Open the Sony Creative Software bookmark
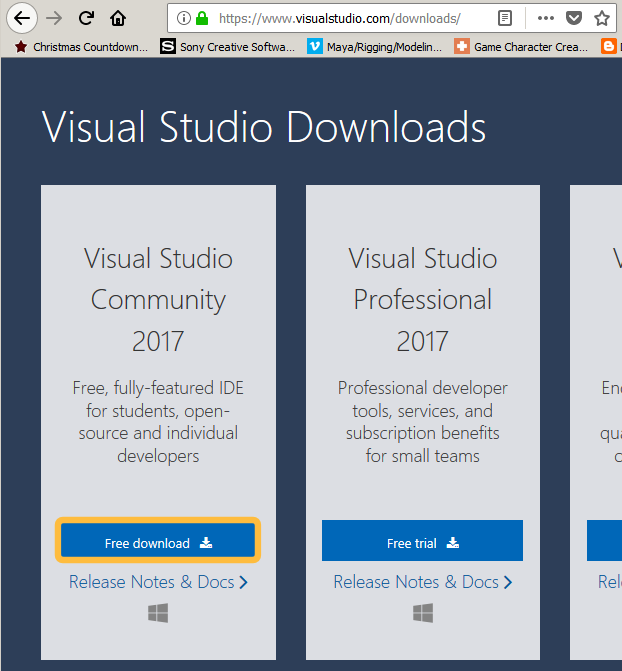 [x=227, y=47]
